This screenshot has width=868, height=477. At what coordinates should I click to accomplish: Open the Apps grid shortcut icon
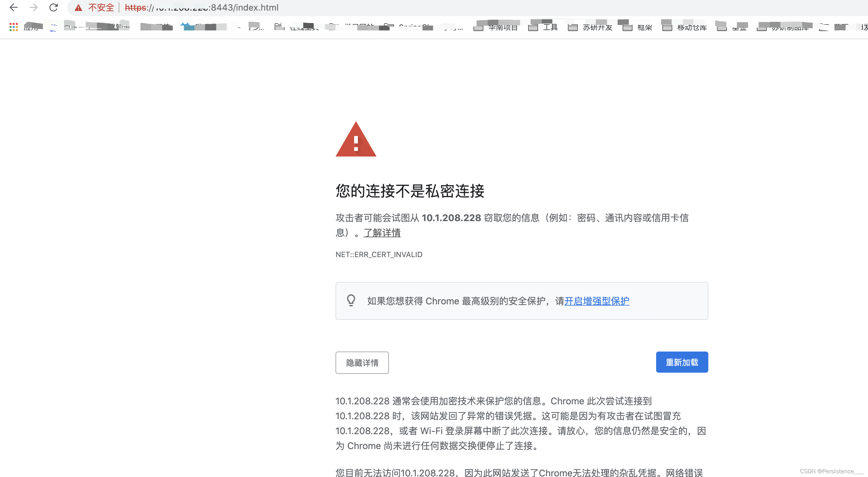(13, 27)
